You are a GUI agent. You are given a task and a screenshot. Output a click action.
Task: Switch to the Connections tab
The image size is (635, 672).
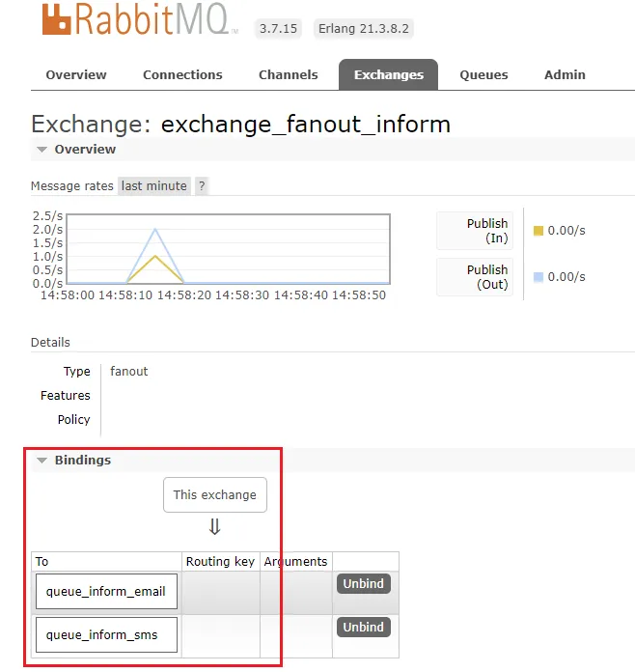point(182,74)
